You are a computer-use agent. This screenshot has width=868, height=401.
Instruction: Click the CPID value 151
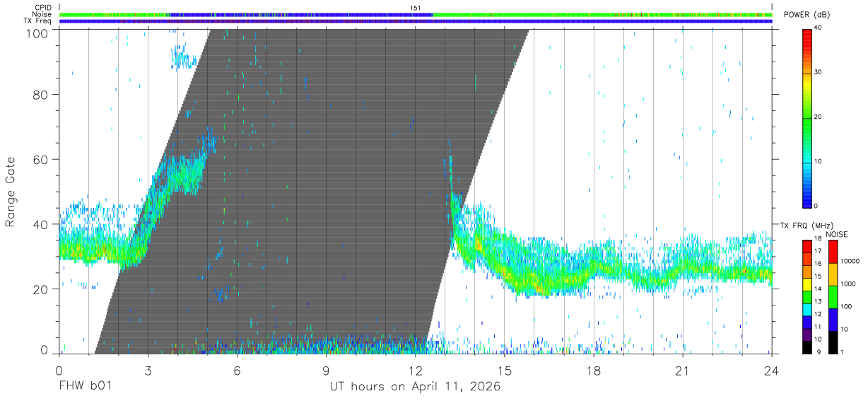[416, 7]
